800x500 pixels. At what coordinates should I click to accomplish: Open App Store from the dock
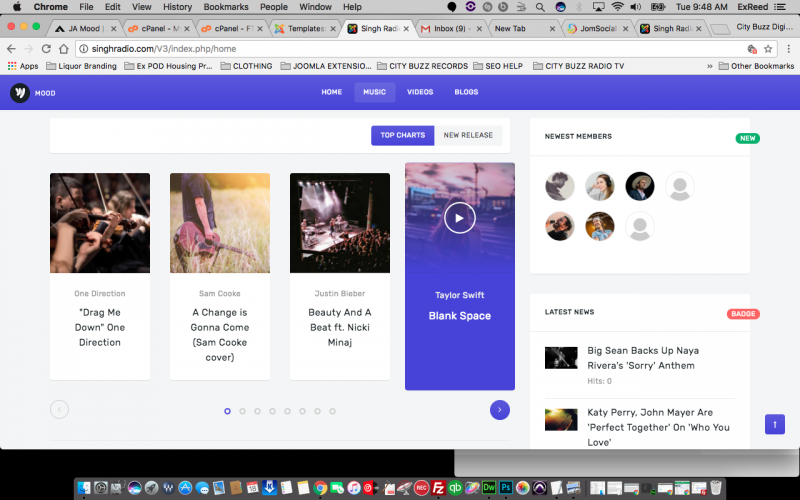pyautogui.click(x=185, y=488)
